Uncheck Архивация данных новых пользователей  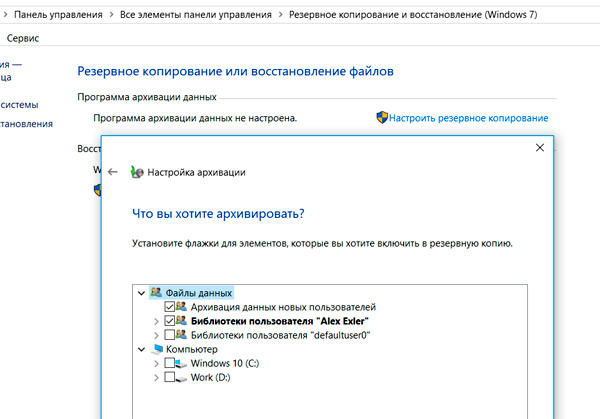(x=169, y=307)
